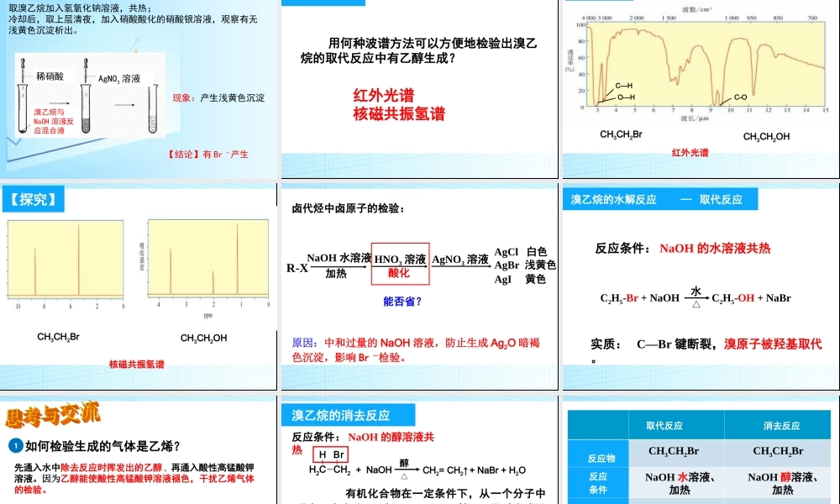This screenshot has height=504, width=840.
Task: Click the 取代反应 column header in the table
Action: pyautogui.click(x=664, y=426)
